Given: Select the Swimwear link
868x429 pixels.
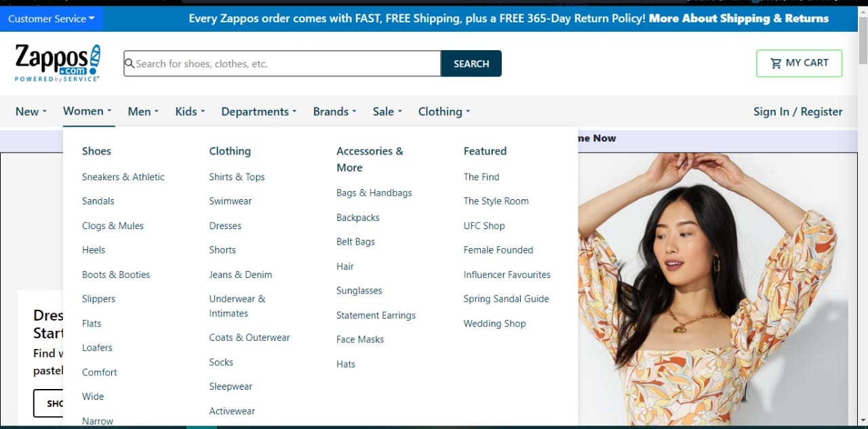Looking at the screenshot, I should [231, 201].
